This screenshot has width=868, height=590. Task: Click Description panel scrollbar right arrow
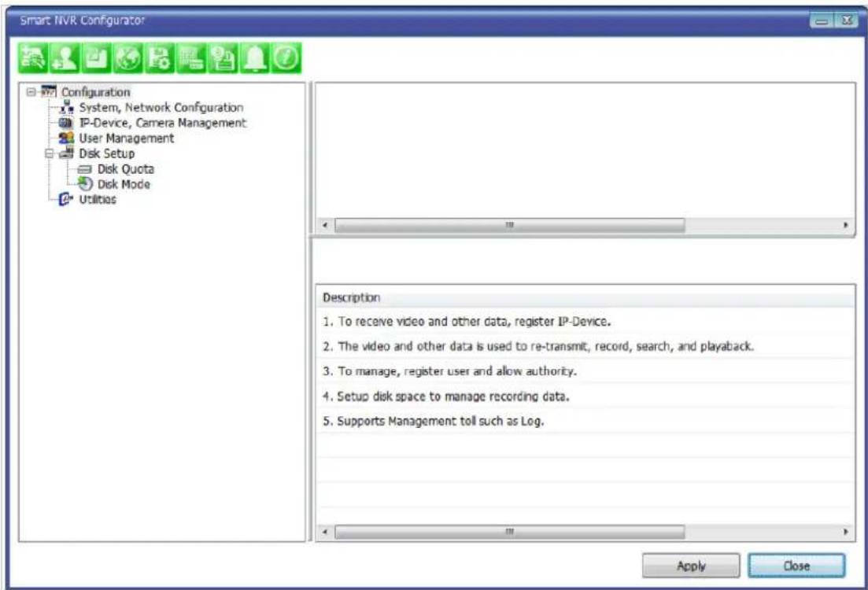(x=845, y=531)
